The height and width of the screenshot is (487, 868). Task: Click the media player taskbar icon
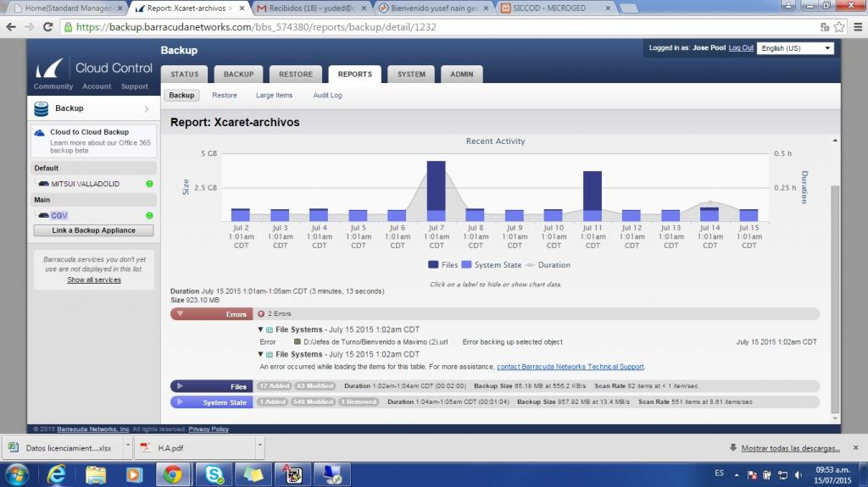pos(134,475)
